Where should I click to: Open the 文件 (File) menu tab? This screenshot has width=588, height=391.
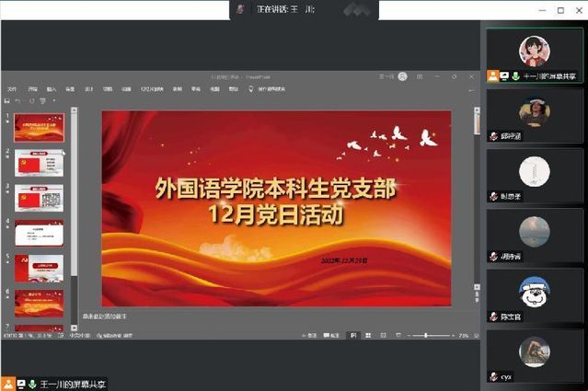point(12,89)
